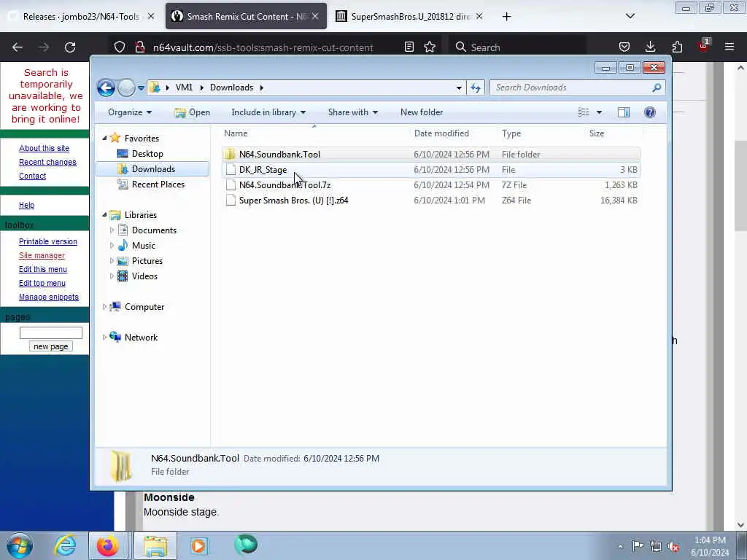Click magnifier icon in Search Downloads box

click(x=657, y=87)
